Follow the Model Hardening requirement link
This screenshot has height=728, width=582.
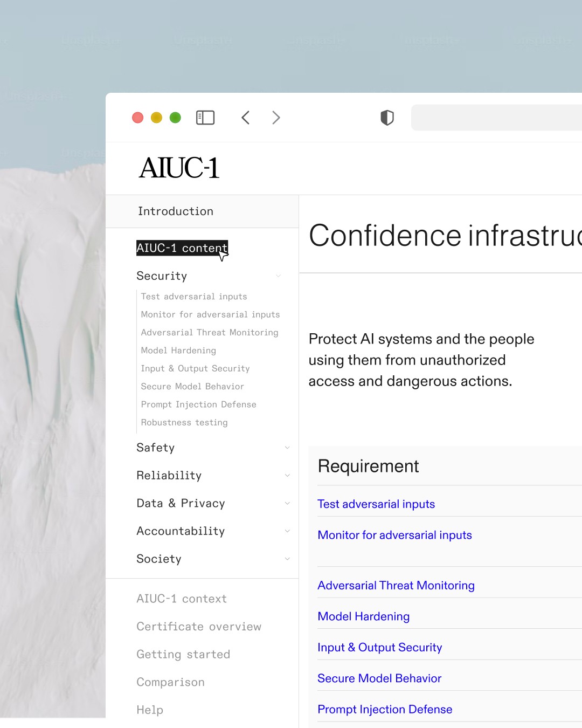[364, 616]
